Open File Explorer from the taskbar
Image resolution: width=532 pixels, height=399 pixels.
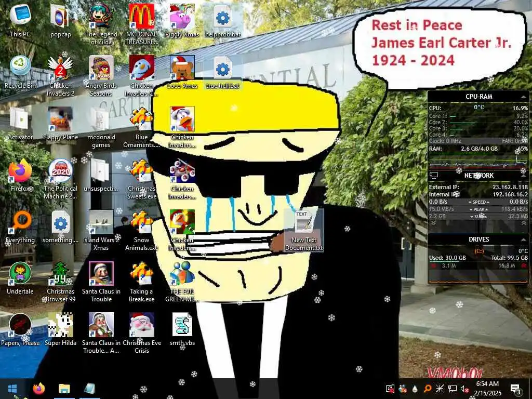(x=64, y=389)
